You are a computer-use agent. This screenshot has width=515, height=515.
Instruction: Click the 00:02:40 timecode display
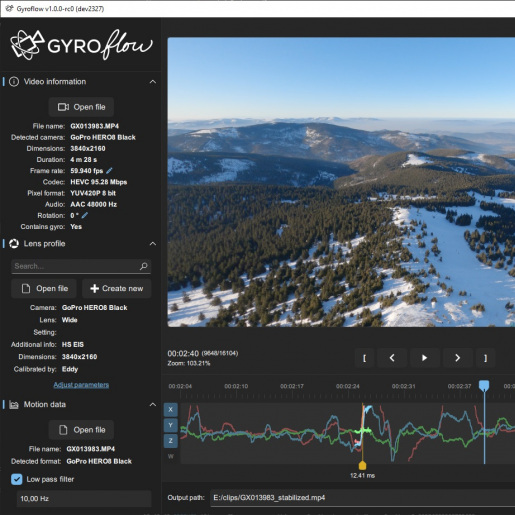183,353
